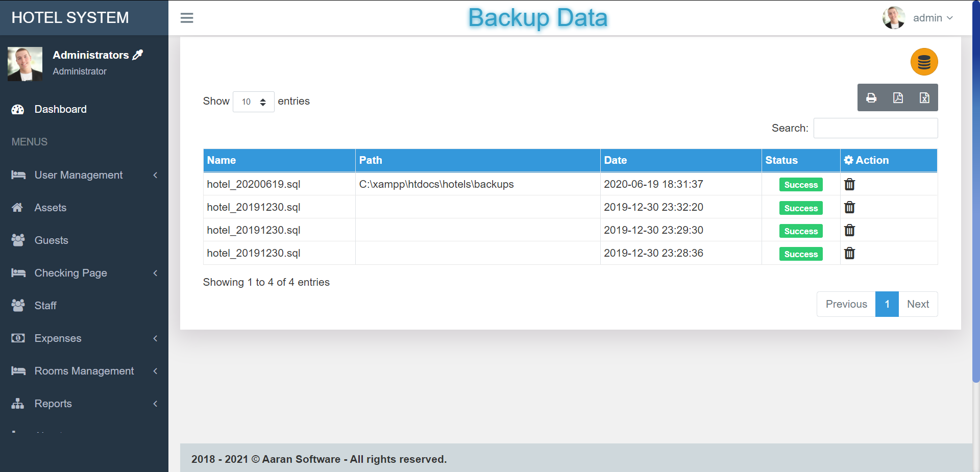Image resolution: width=980 pixels, height=472 pixels.
Task: Click into the Search input field
Action: [875, 128]
